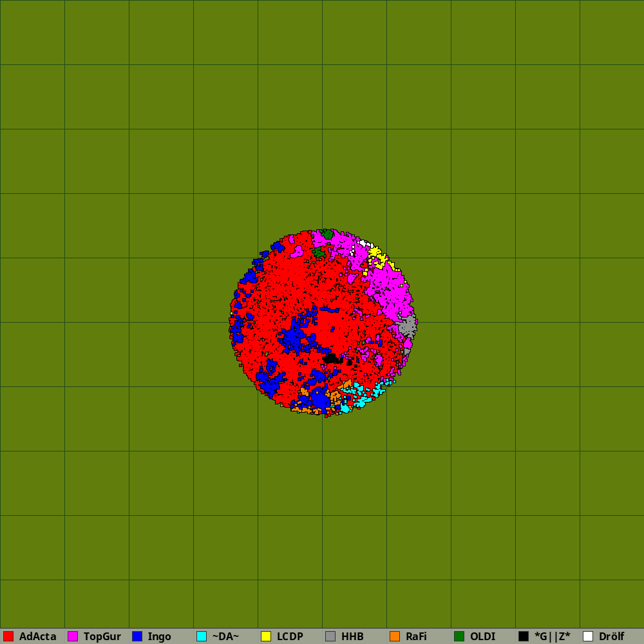
Task: Select the OLDI legend label
Action: click(x=482, y=636)
